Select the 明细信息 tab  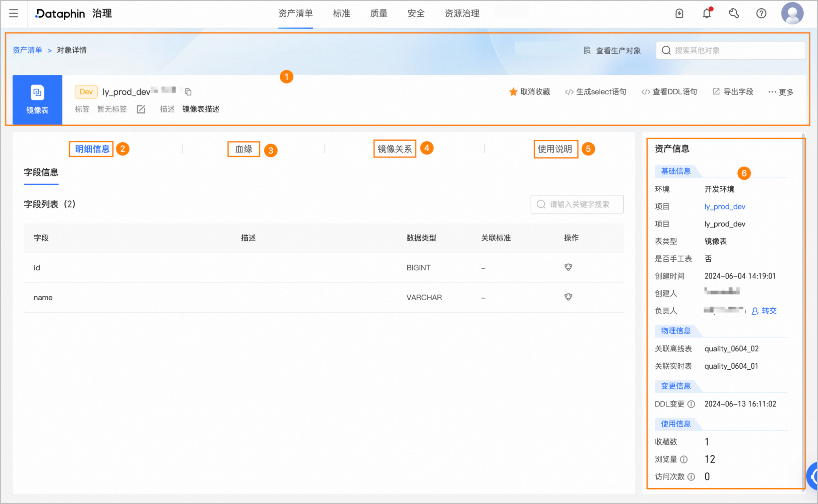pyautogui.click(x=92, y=149)
